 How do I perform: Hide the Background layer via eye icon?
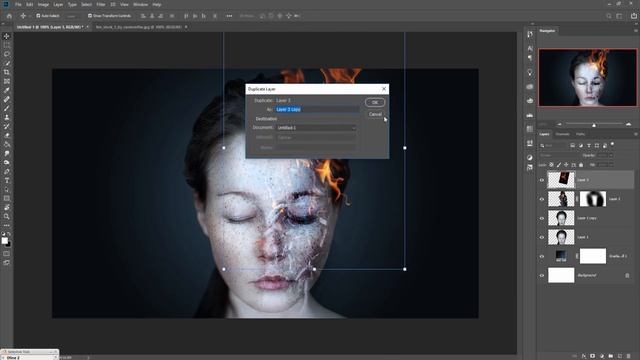coord(542,276)
